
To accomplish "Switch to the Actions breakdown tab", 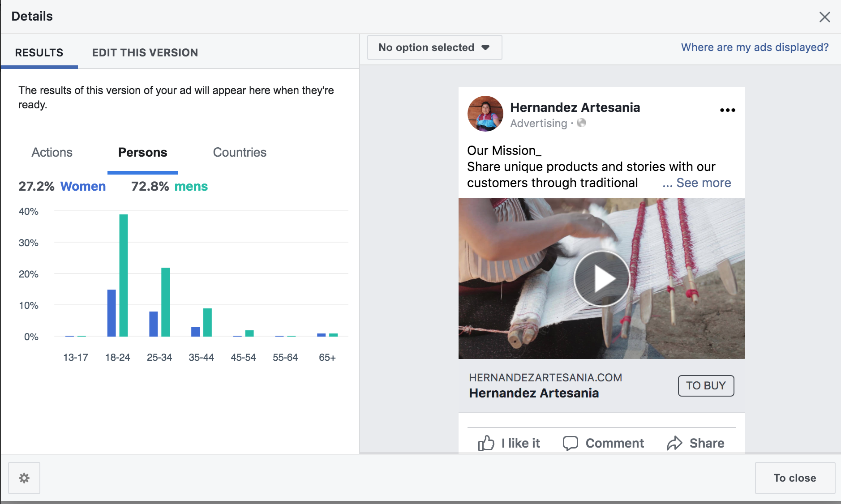I will click(52, 153).
